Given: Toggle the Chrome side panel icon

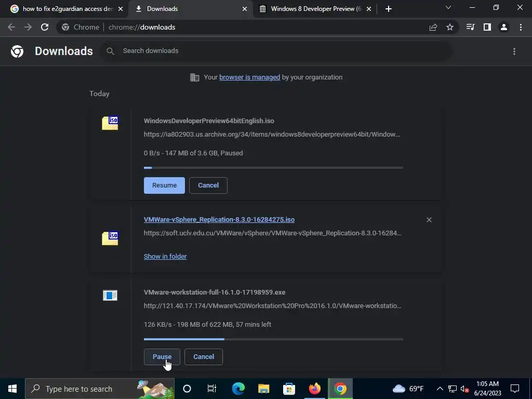Looking at the screenshot, I should tap(487, 27).
